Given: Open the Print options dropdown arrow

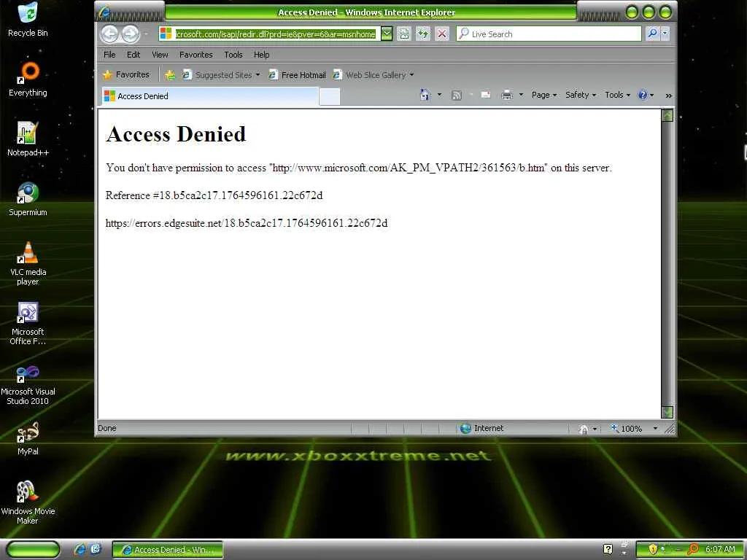Looking at the screenshot, I should click(521, 95).
